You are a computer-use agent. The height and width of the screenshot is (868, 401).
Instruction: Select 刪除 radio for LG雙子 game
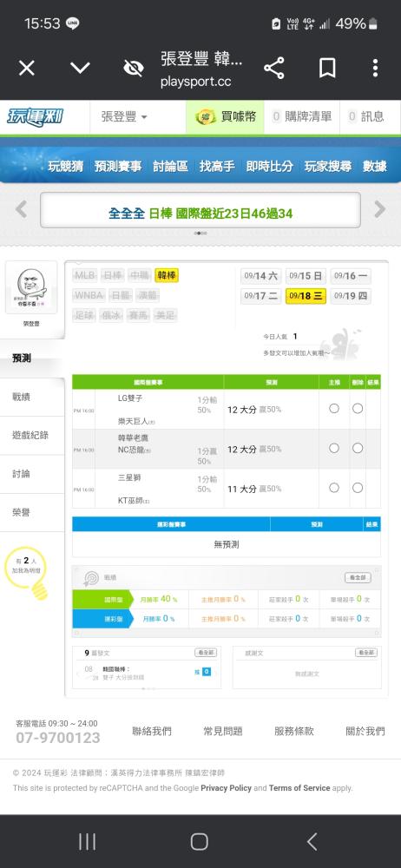[358, 408]
